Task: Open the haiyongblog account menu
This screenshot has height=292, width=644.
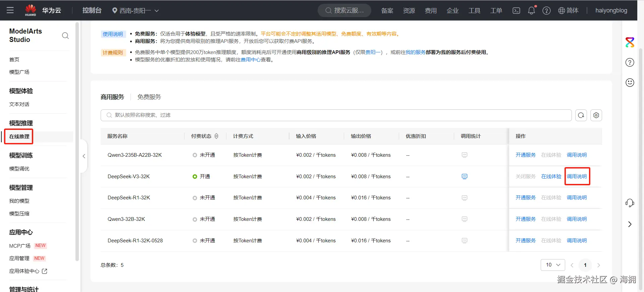Action: [x=611, y=10]
